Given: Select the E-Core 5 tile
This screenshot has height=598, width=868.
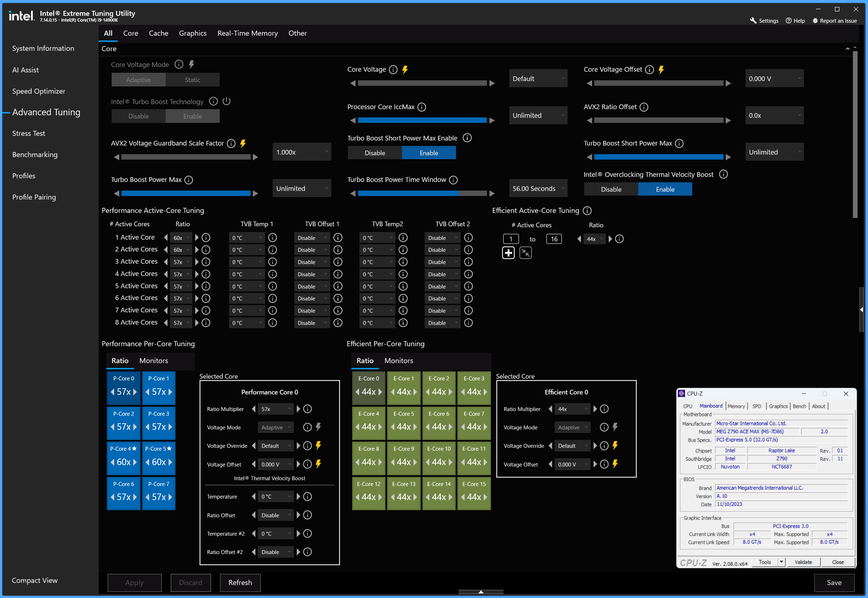Looking at the screenshot, I should tap(404, 423).
